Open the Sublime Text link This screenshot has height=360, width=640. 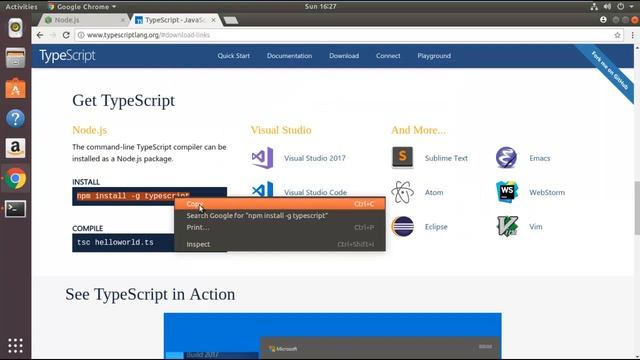446,158
